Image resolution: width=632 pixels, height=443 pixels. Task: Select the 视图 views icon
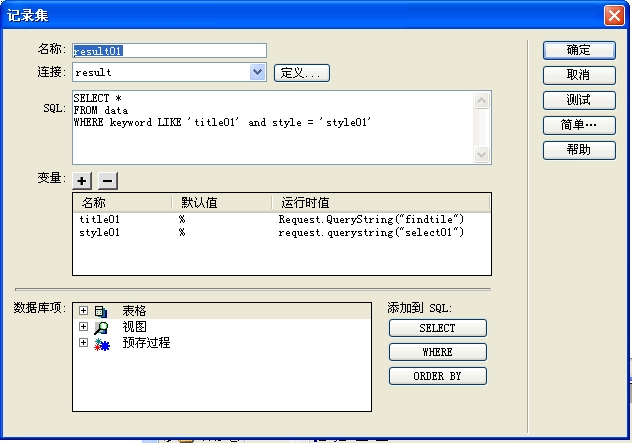click(101, 327)
